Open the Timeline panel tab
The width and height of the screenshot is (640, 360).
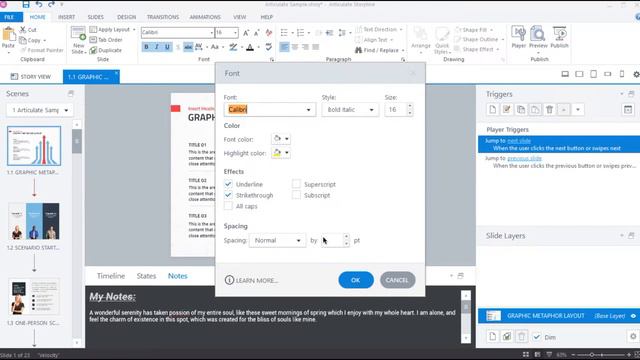111,276
